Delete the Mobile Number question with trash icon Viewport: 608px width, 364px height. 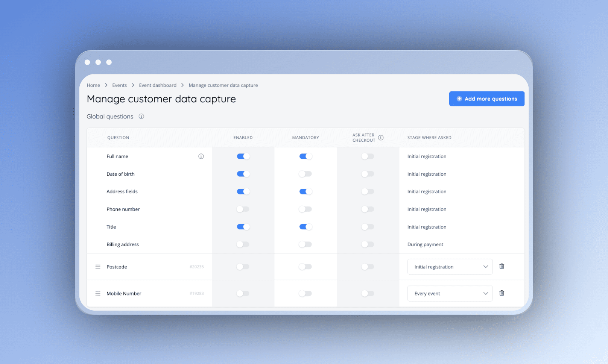point(502,293)
